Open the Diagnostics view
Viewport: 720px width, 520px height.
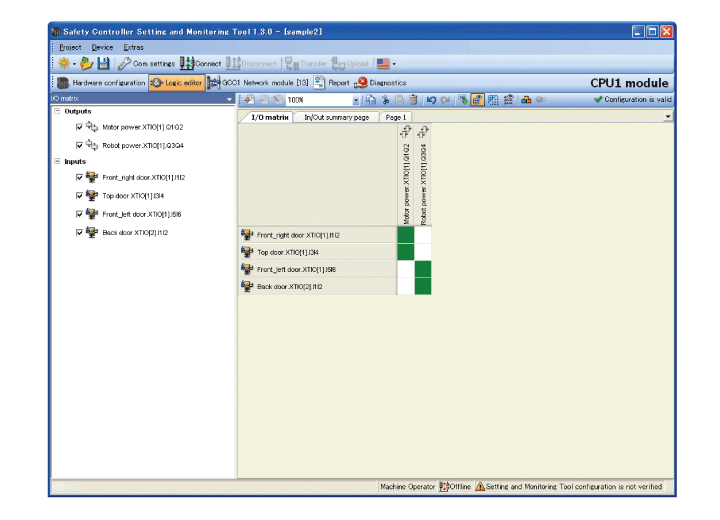[x=380, y=83]
